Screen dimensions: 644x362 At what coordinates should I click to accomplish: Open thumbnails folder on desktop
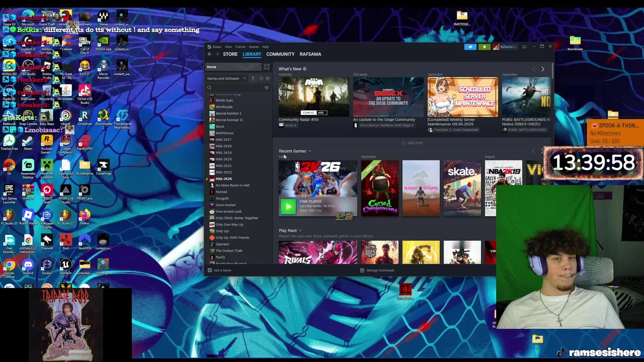[x=575, y=43]
